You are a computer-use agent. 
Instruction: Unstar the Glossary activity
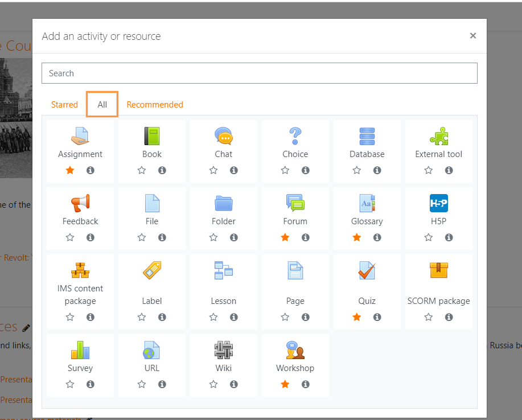pos(356,237)
